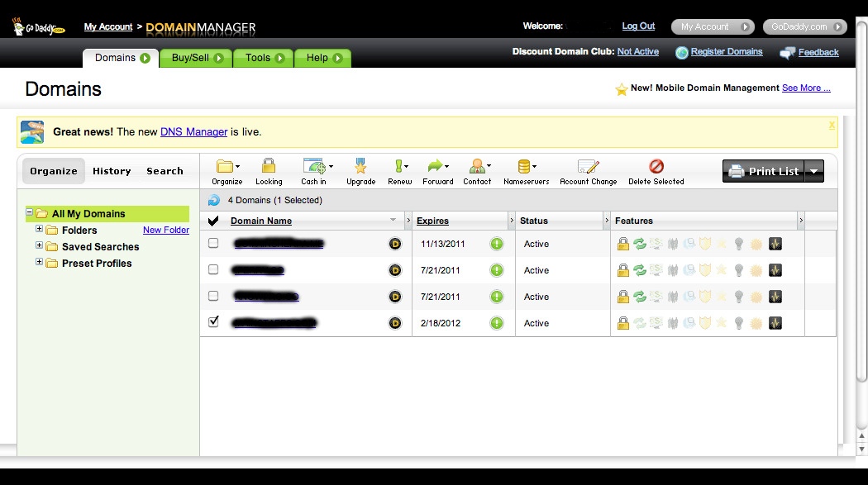Expand the Folders tree node
The width and height of the screenshot is (868, 485).
coord(39,229)
